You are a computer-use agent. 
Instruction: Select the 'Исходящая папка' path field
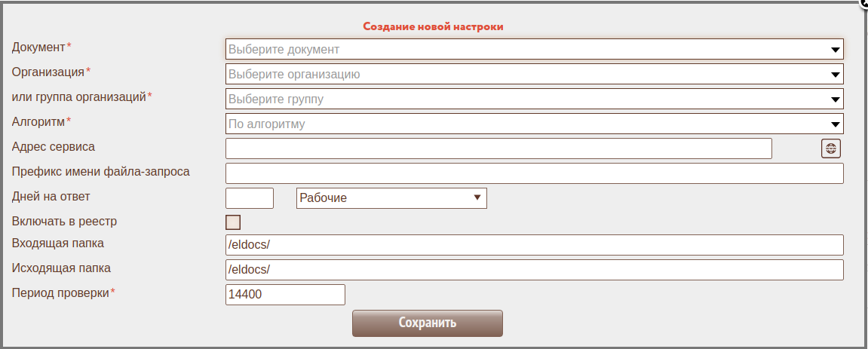tap(534, 270)
